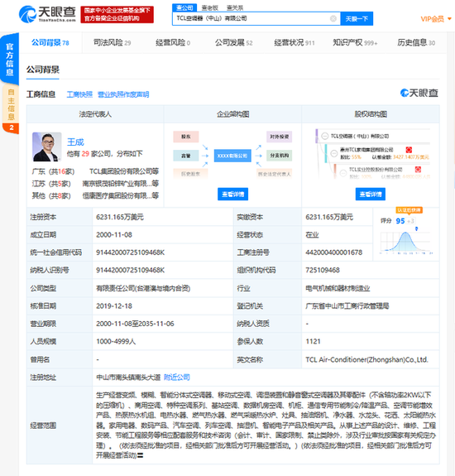
Task: Click the XXXX有限公司 center diagram box
Action: [x=232, y=156]
